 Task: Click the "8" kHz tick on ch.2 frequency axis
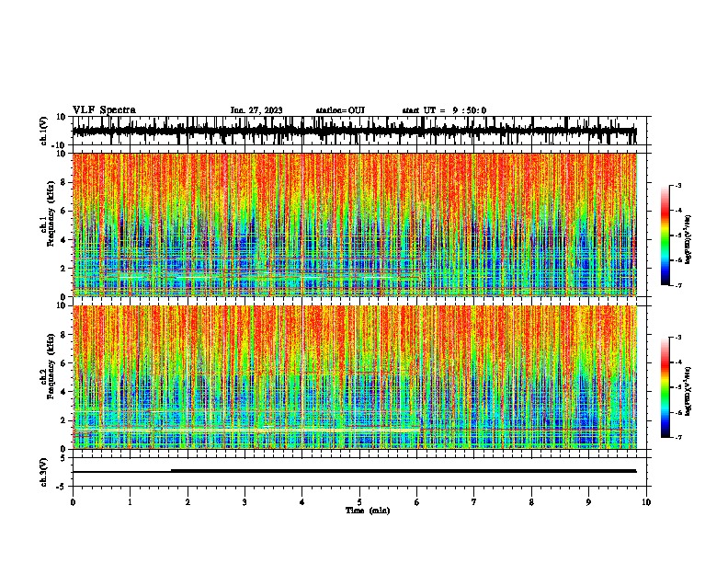[63, 335]
